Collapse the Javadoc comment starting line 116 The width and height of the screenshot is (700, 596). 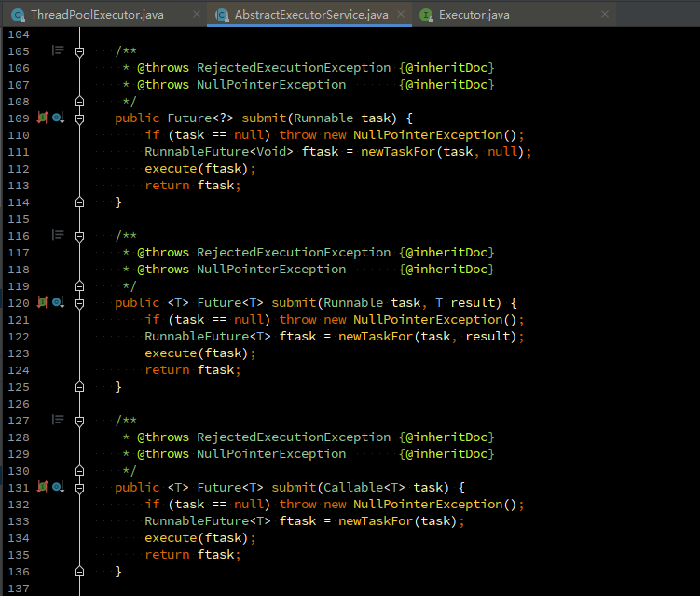79,236
